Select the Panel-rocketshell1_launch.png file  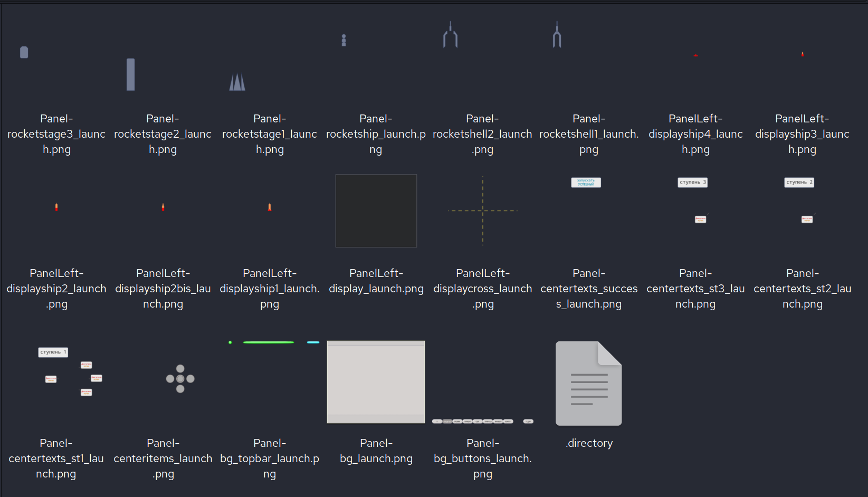557,36
